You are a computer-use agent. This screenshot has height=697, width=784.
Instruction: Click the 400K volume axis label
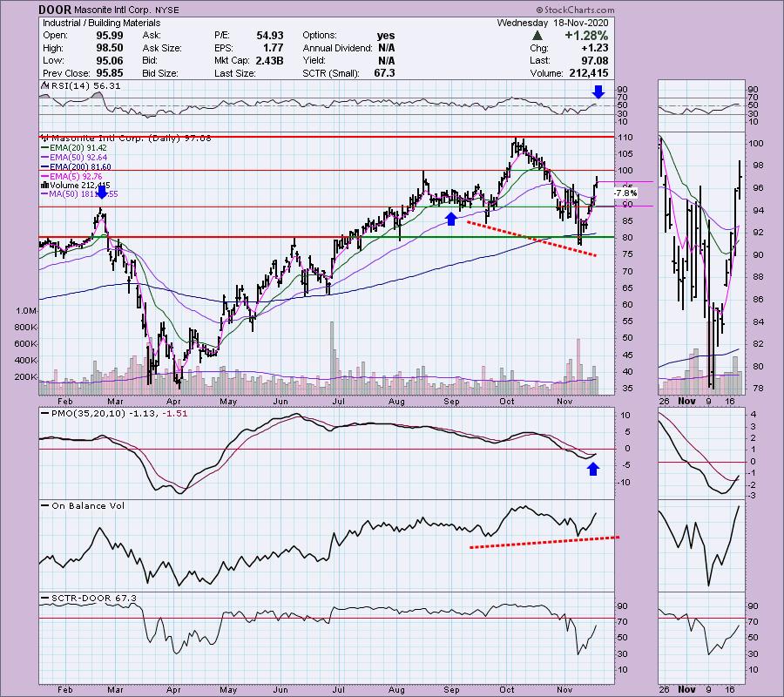click(25, 360)
